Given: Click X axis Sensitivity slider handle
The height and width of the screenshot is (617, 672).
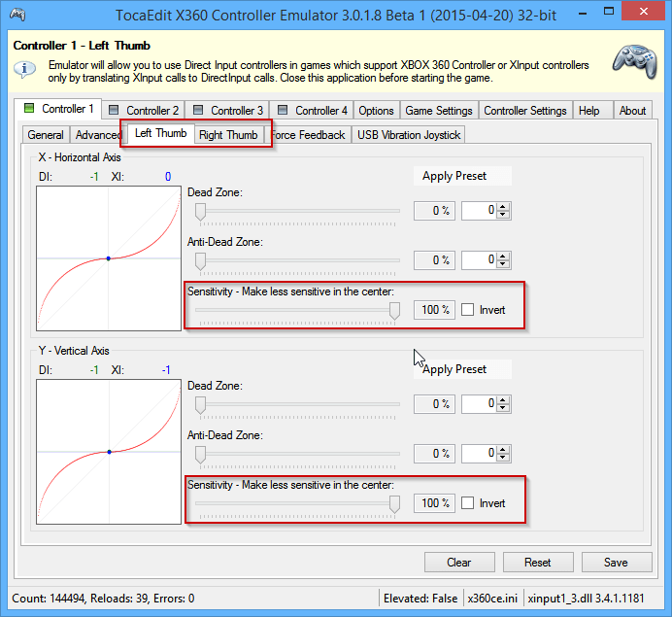Looking at the screenshot, I should (394, 310).
